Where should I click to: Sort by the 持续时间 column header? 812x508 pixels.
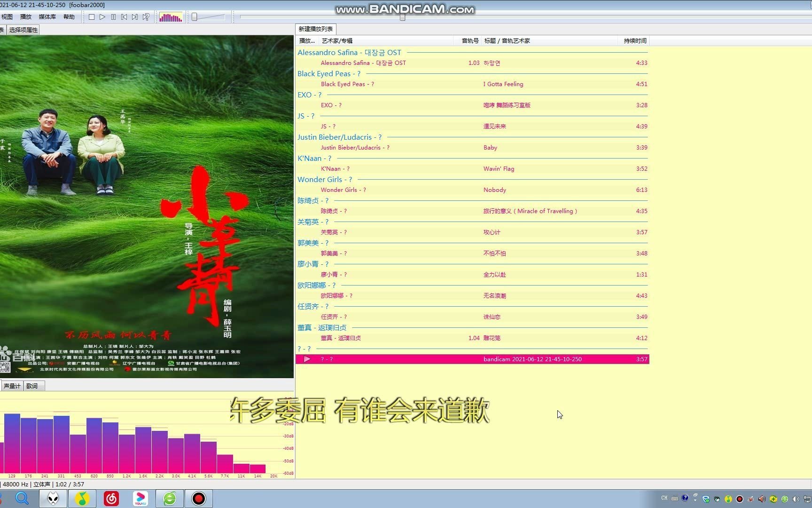634,41
